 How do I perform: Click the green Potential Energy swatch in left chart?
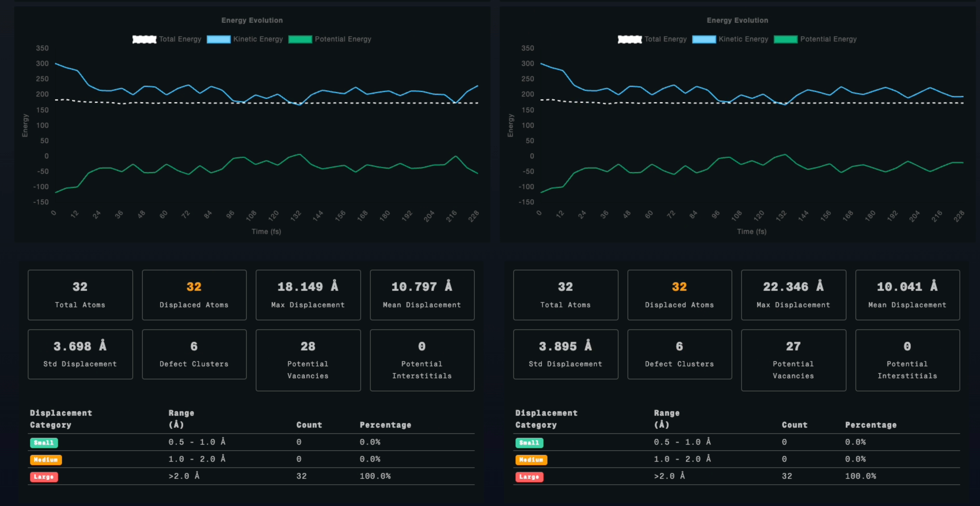click(300, 39)
